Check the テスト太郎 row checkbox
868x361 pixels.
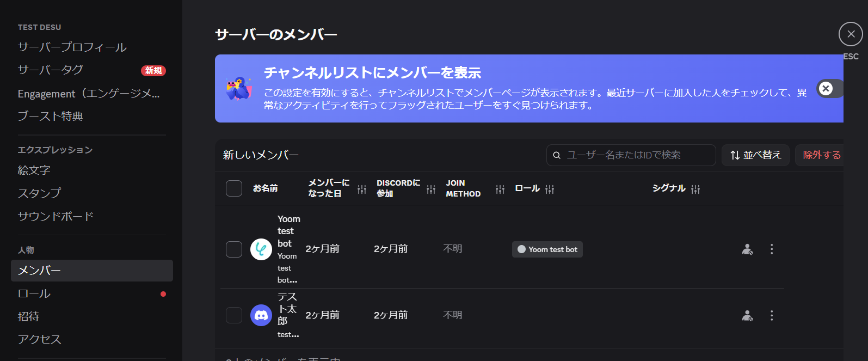234,315
